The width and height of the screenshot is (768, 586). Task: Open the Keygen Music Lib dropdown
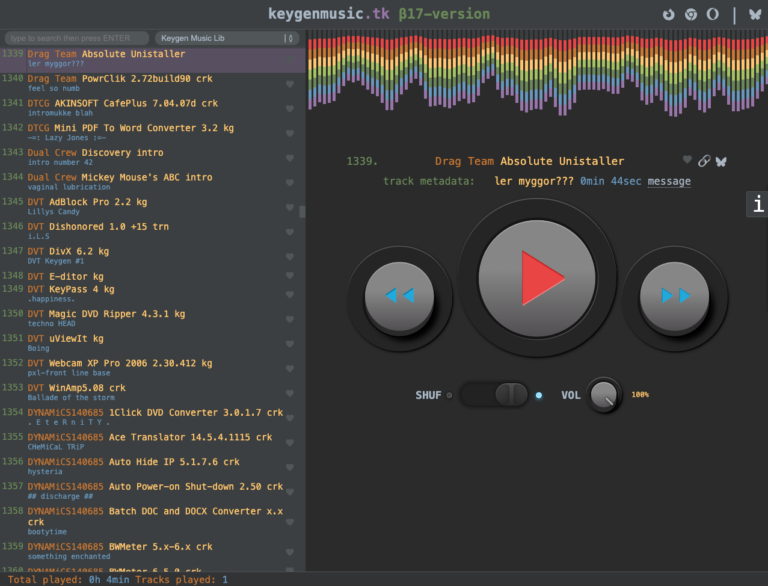227,38
